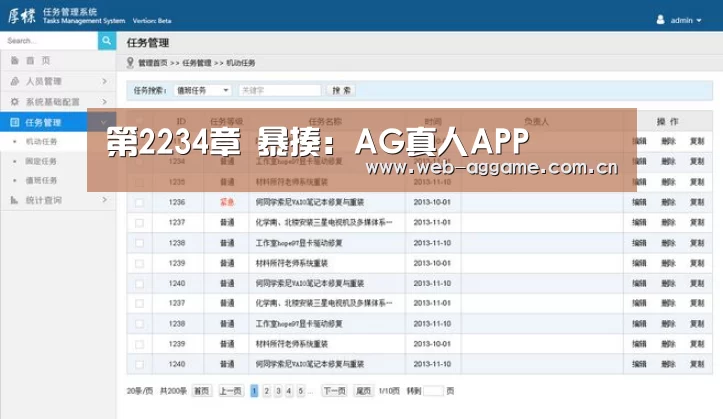The image size is (723, 419).
Task: Click the 人员管理 people icon
Action: click(x=15, y=81)
